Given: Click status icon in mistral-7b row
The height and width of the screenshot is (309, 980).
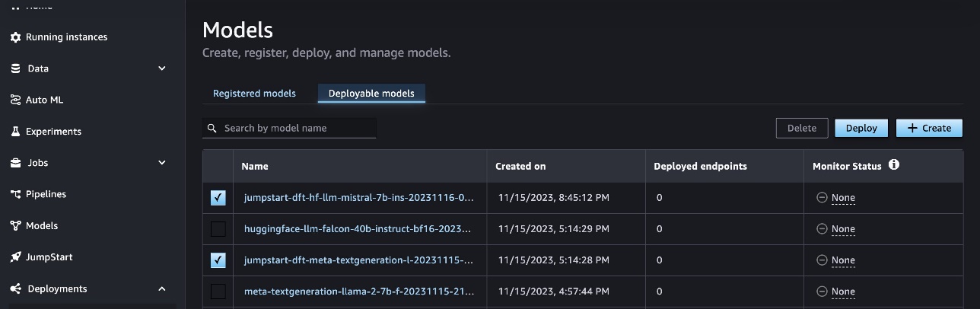Looking at the screenshot, I should pyautogui.click(x=822, y=197).
